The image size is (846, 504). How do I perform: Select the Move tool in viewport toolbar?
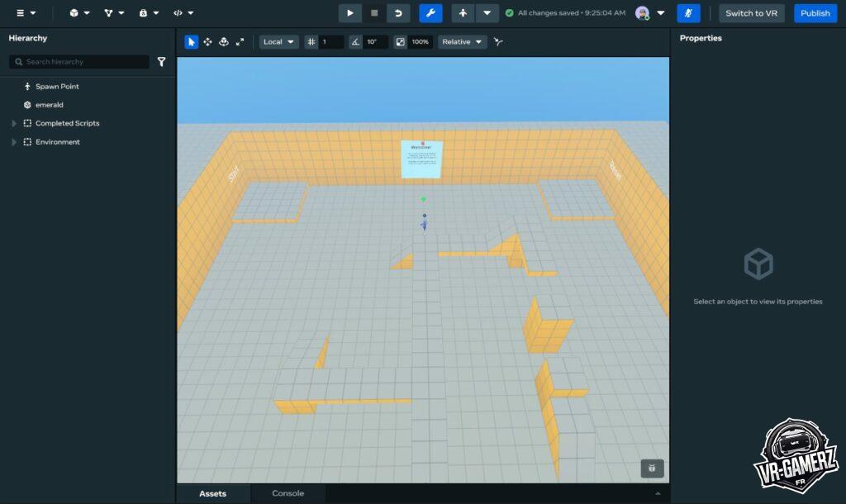[207, 42]
